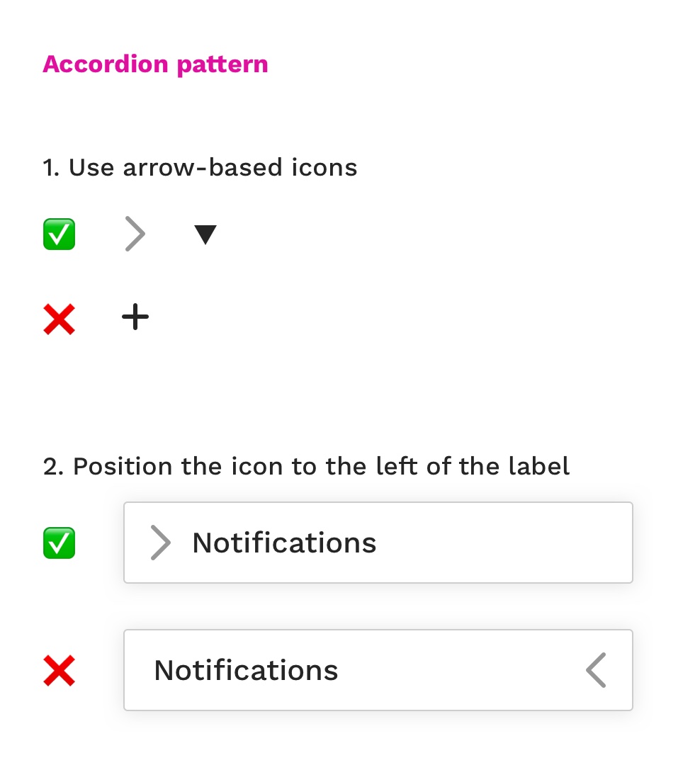Open the bottom Notifications accordion row

coord(378,669)
